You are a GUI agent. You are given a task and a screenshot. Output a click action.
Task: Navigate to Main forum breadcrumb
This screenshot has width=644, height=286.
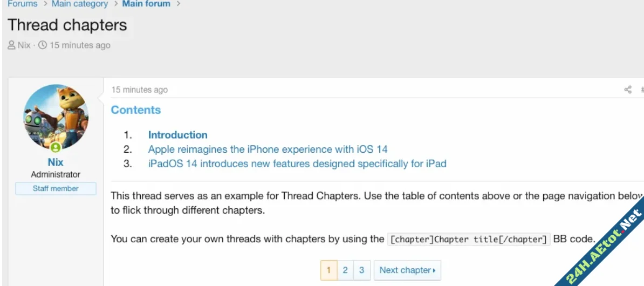click(x=146, y=4)
